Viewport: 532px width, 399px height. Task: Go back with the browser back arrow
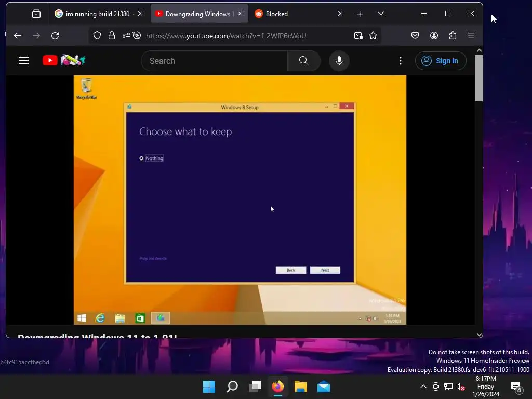[x=18, y=36]
